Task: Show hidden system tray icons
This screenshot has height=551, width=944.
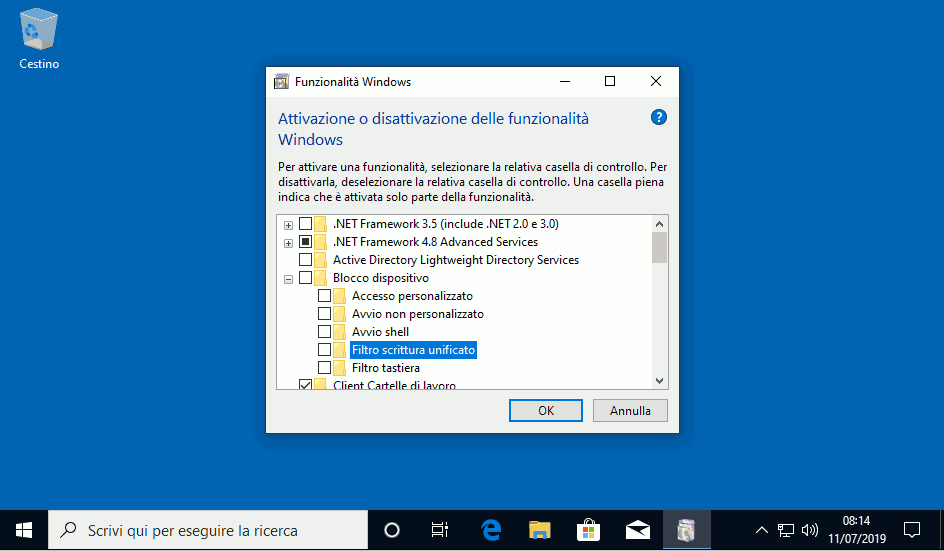Action: coord(762,531)
